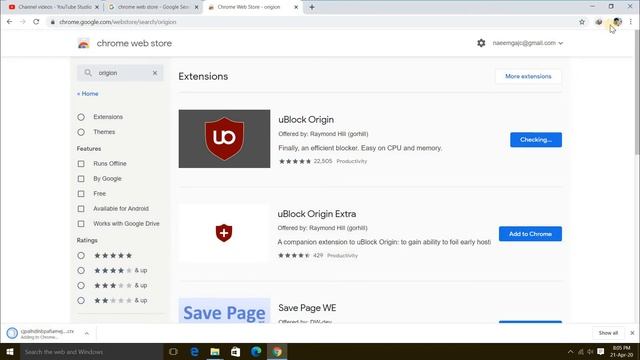Open the uBlock Origin title link
The image size is (640, 360).
[x=306, y=120]
